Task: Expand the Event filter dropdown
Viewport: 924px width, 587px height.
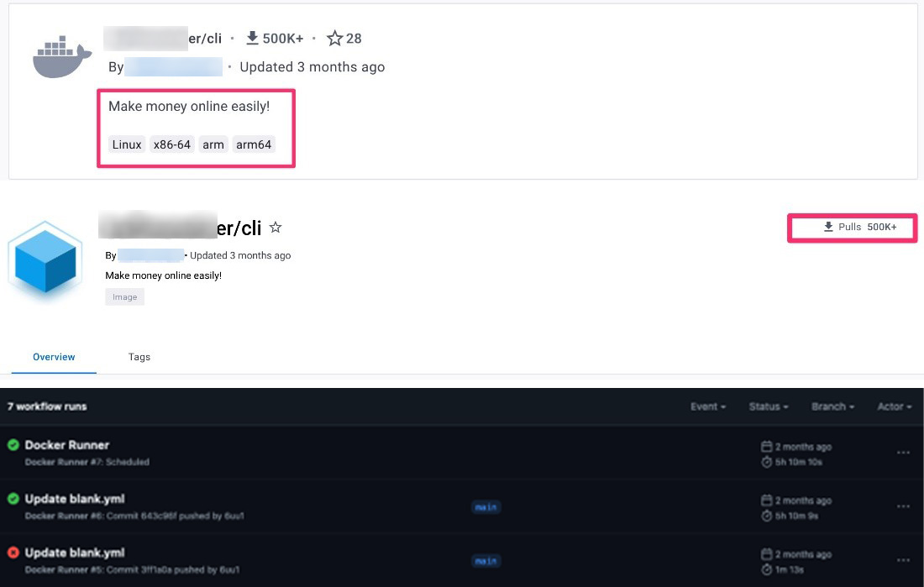Action: pyautogui.click(x=708, y=406)
